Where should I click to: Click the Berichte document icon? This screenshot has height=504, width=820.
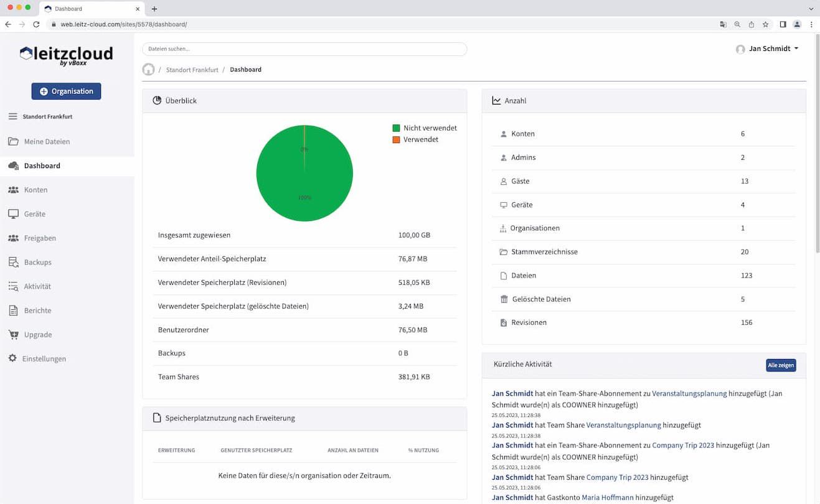pos(13,310)
